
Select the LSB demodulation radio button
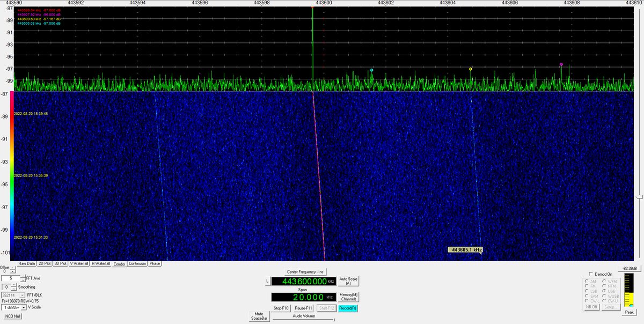[587, 291]
